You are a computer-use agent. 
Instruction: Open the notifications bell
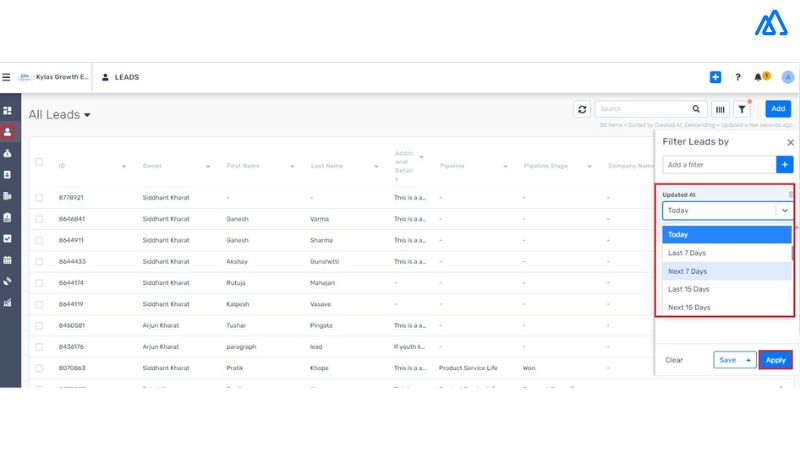coord(758,77)
